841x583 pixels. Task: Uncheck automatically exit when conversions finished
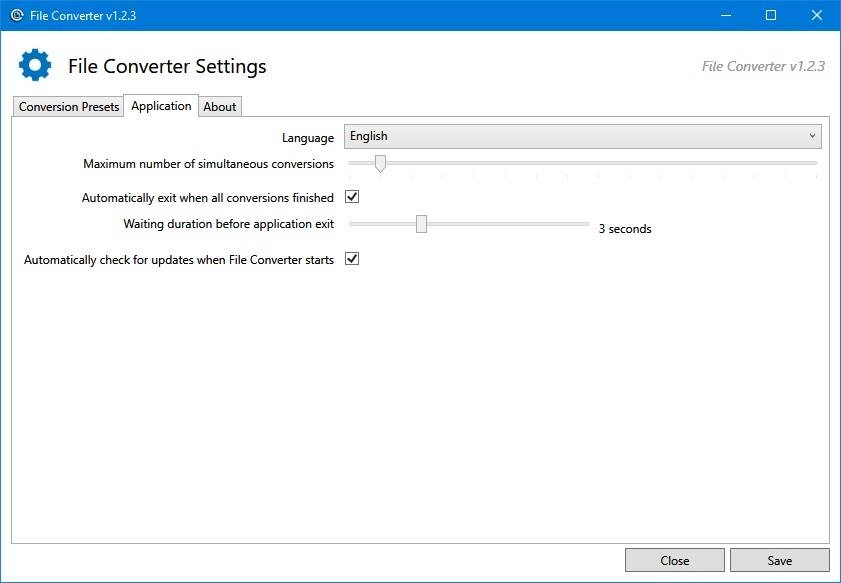click(x=352, y=197)
